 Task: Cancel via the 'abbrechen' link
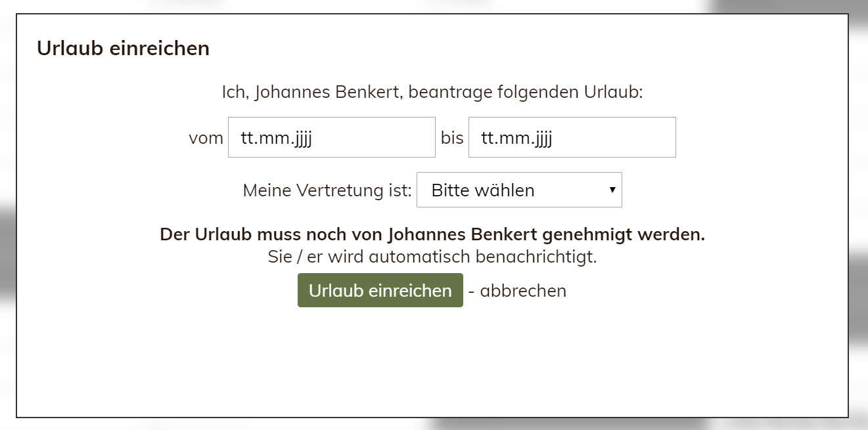click(x=523, y=291)
